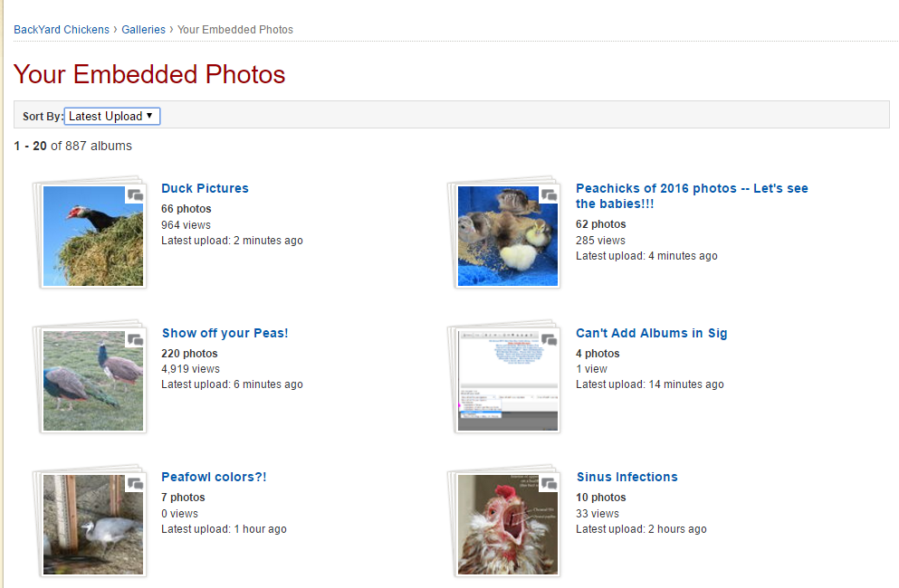Open the Duck Pictures album title

pyautogui.click(x=205, y=188)
